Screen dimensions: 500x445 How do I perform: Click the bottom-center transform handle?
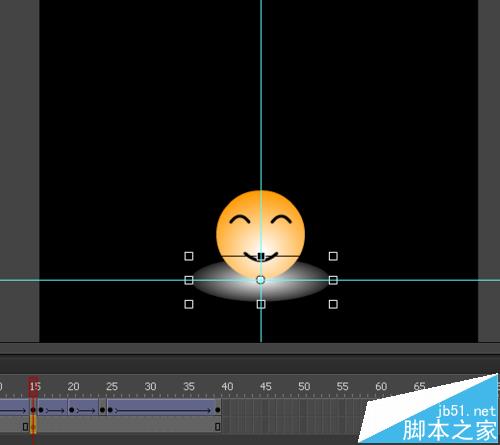261,304
